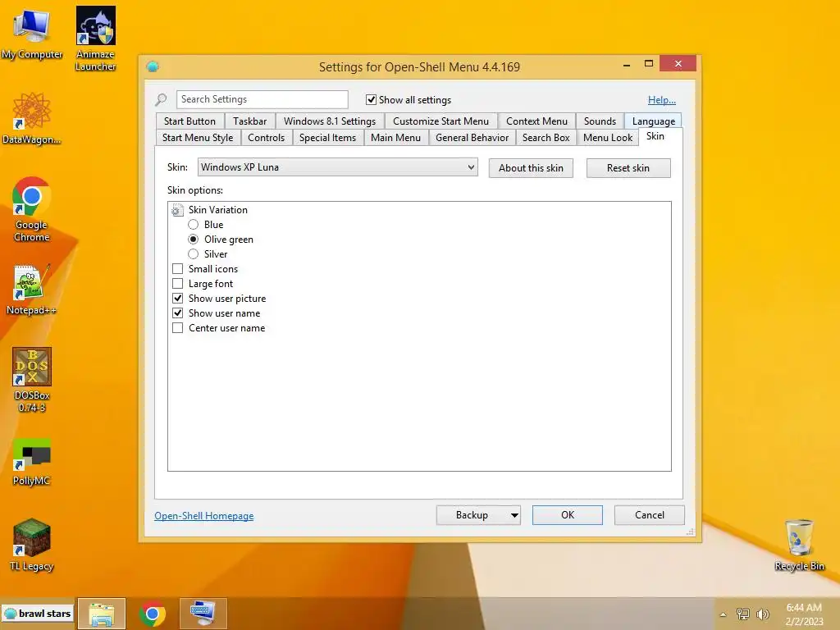
Task: Launch Google Chrome from desktop
Action: click(x=32, y=209)
